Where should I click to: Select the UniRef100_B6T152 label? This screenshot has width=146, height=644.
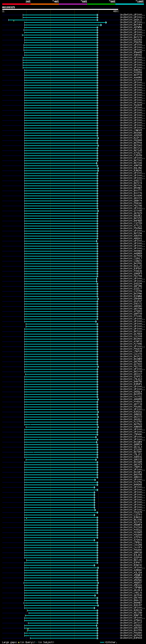click(x=131, y=218)
